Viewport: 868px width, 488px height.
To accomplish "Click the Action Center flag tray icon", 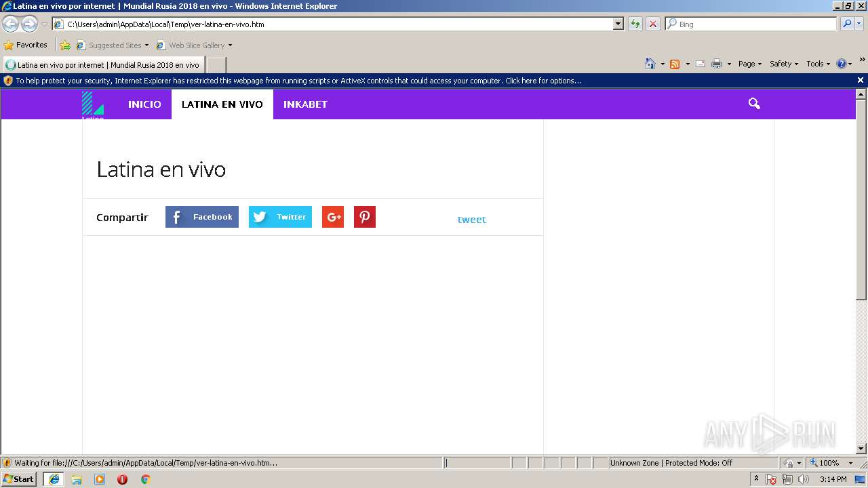I will [772, 479].
